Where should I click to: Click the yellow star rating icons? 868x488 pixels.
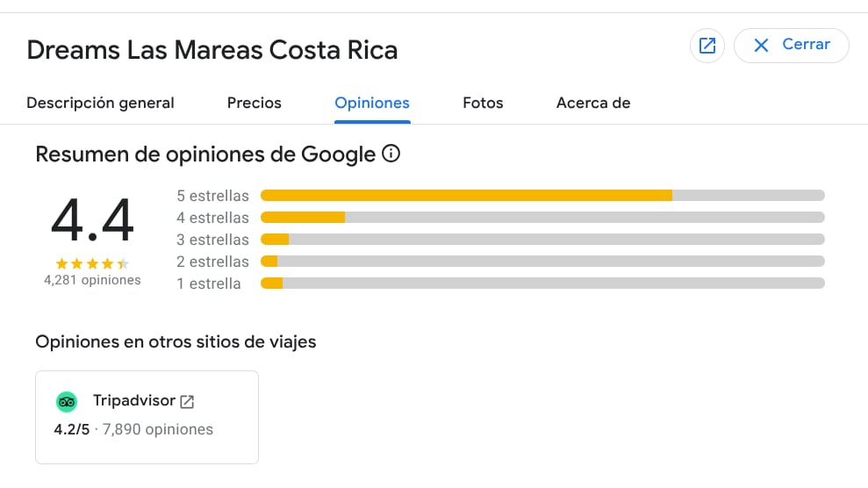92,263
